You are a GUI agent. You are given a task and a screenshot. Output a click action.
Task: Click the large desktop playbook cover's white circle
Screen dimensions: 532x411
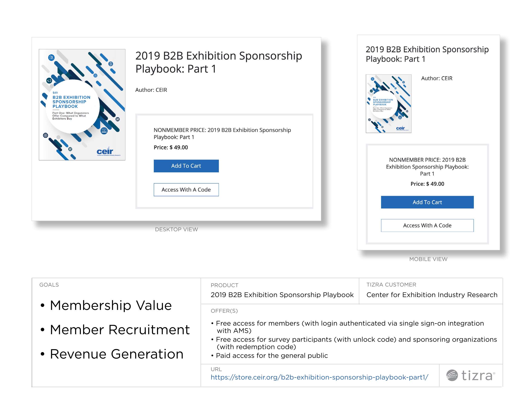point(73,106)
